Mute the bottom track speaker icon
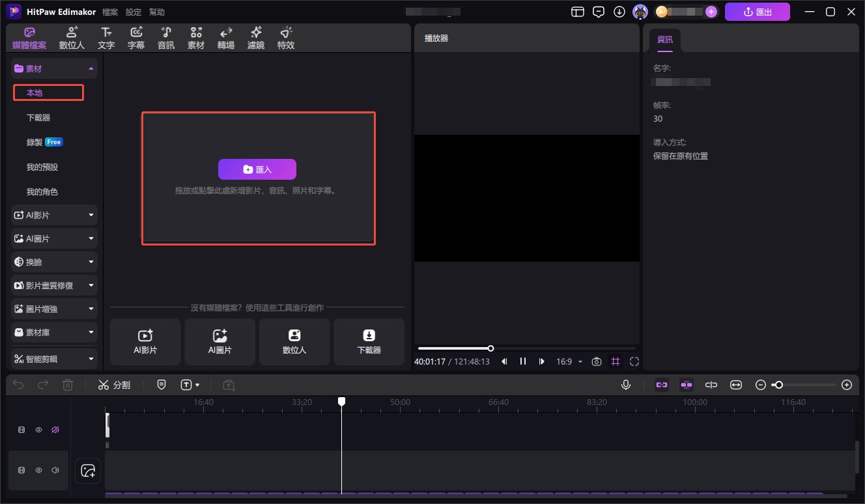865x504 pixels. point(56,469)
